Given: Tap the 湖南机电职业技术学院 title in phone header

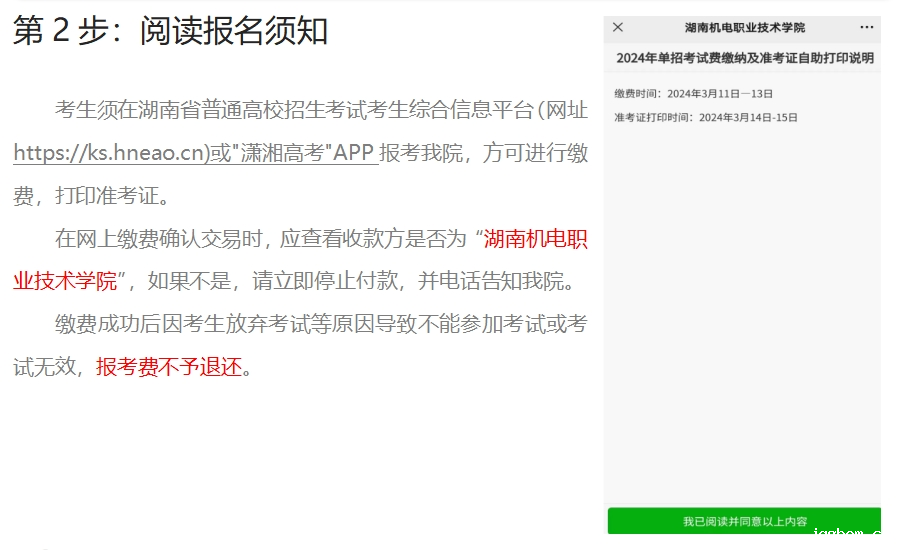Looking at the screenshot, I should 744,28.
